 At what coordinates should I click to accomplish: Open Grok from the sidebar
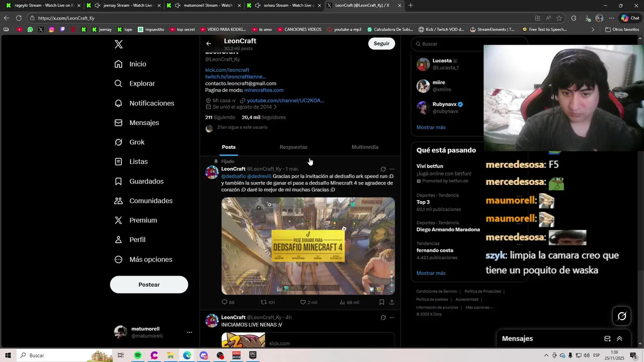[x=129, y=142]
